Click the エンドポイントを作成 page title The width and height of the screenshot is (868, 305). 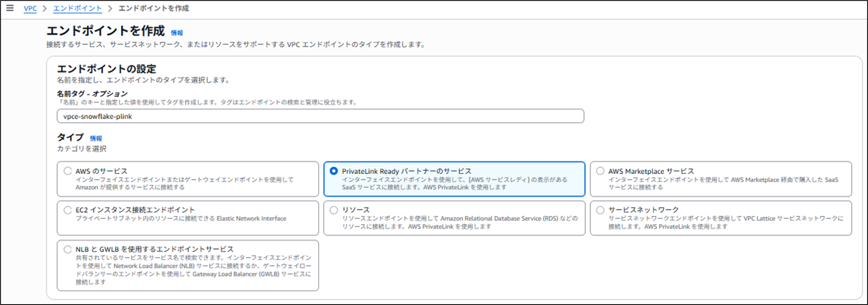tap(105, 31)
